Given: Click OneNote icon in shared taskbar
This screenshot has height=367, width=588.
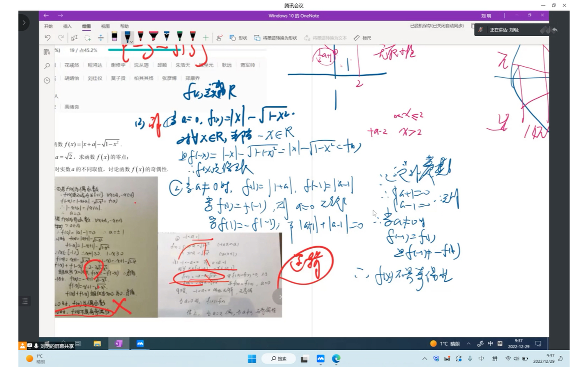Looking at the screenshot, I should point(119,343).
